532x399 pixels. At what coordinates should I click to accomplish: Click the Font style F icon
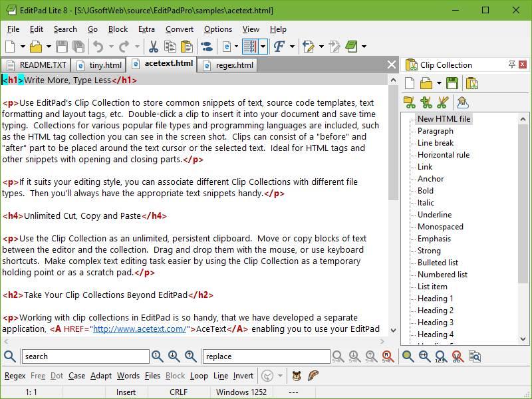[279, 47]
